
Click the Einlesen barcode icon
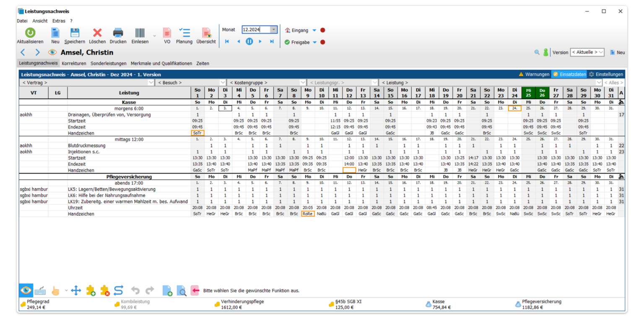pyautogui.click(x=140, y=33)
